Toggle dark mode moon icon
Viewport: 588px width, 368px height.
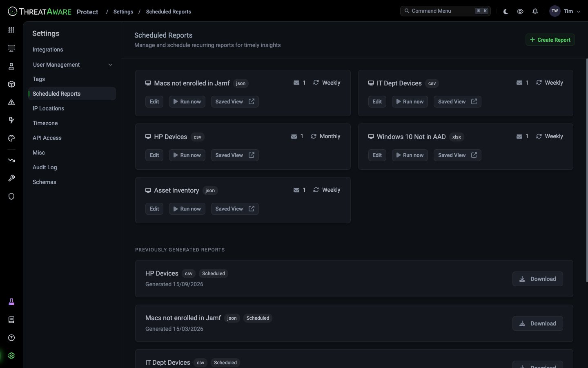click(x=506, y=11)
